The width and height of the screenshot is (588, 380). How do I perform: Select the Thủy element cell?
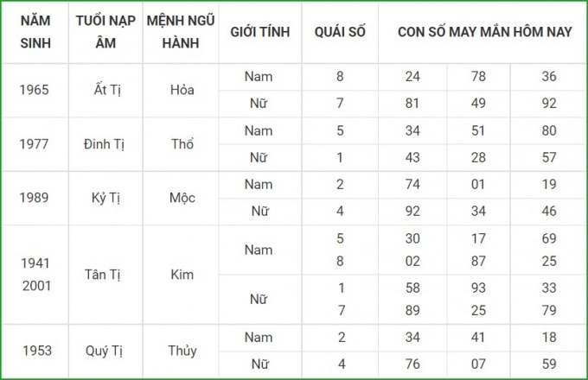(x=181, y=351)
